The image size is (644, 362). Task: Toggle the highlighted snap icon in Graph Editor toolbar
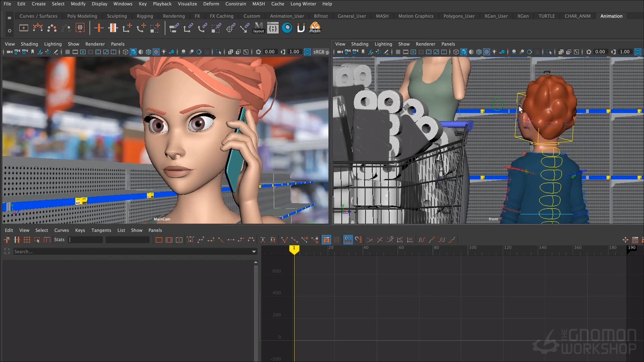(x=348, y=240)
